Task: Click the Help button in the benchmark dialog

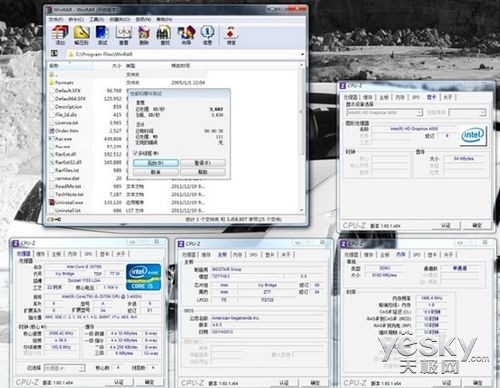Action: pos(203,172)
